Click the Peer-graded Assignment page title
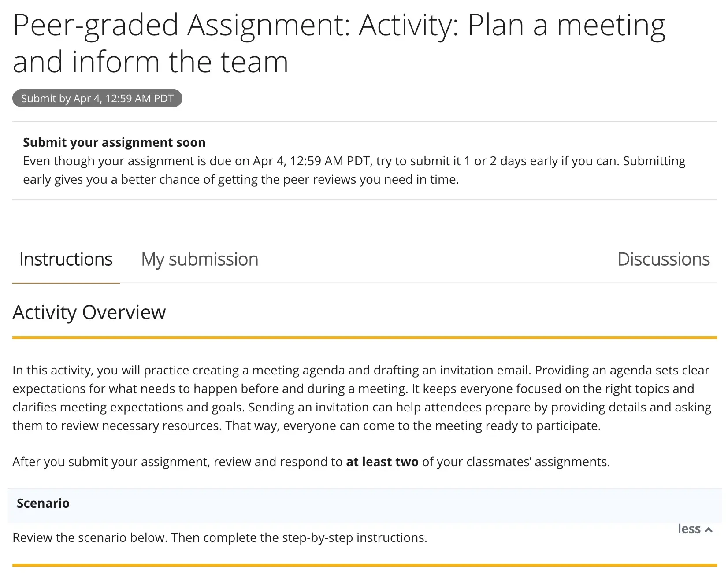Viewport: 728px width, 578px height. tap(339, 43)
